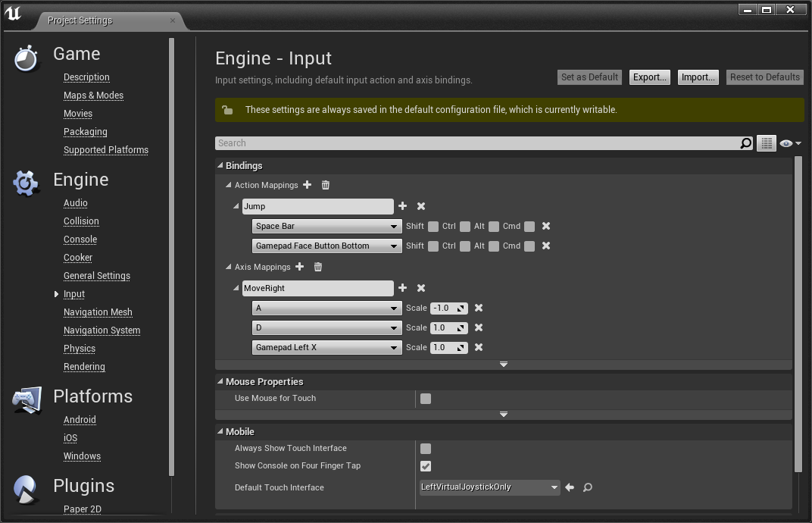Collapse the Mobile section

220,431
